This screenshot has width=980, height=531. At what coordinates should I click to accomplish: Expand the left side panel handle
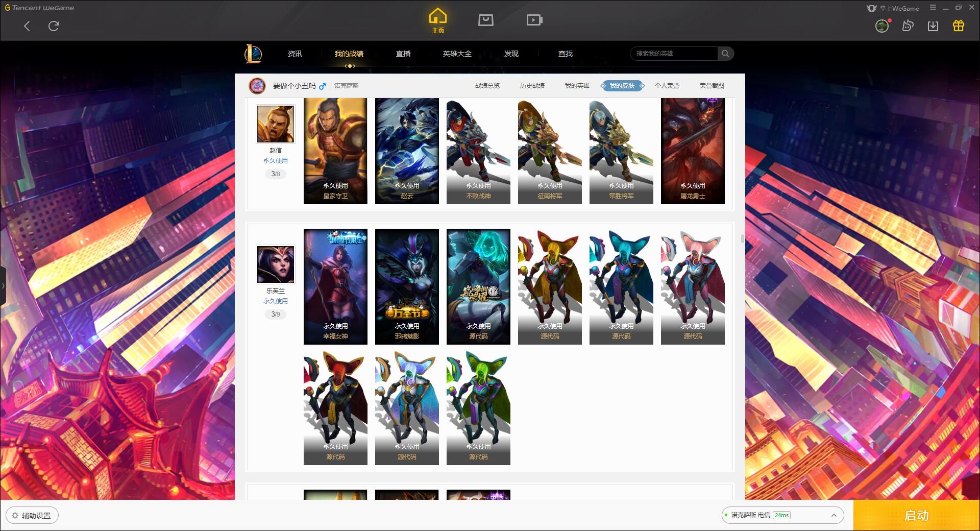click(x=3, y=286)
